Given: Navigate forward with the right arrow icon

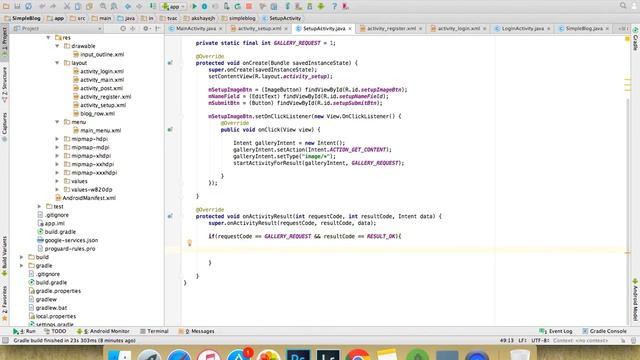Looking at the screenshot, I should coord(139,6).
